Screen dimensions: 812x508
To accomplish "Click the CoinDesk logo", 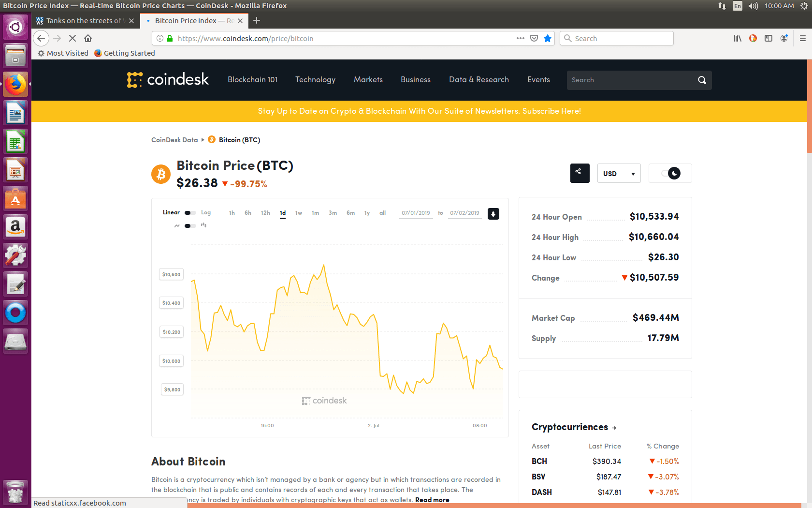I will (x=168, y=80).
